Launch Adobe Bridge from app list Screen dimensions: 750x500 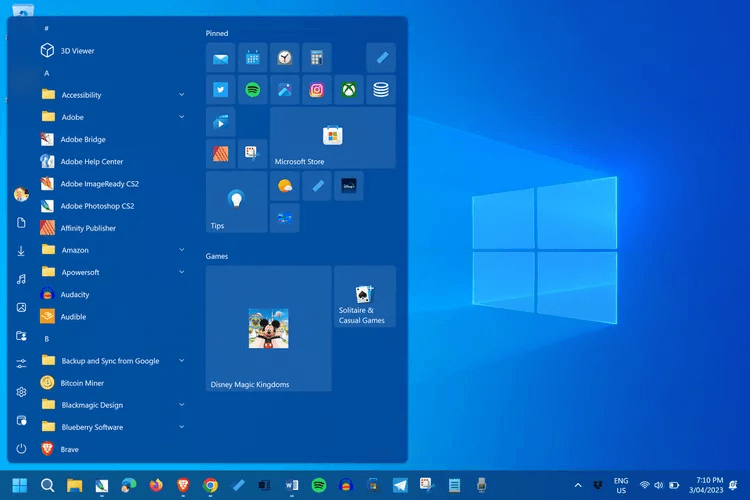pos(112,139)
